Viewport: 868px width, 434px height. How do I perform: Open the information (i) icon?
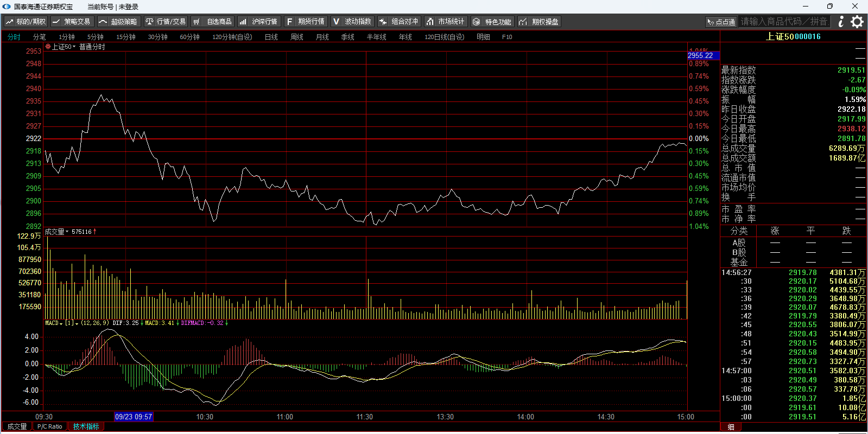(841, 22)
